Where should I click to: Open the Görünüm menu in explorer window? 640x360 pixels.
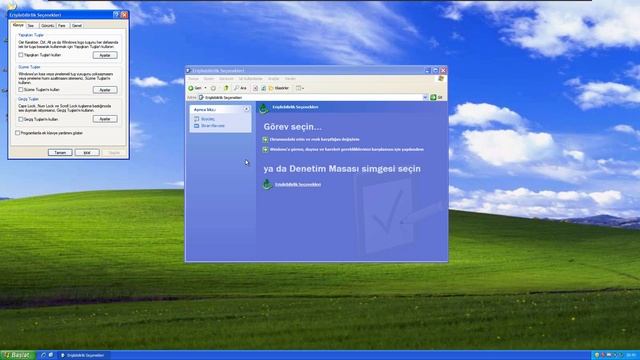pos(227,79)
